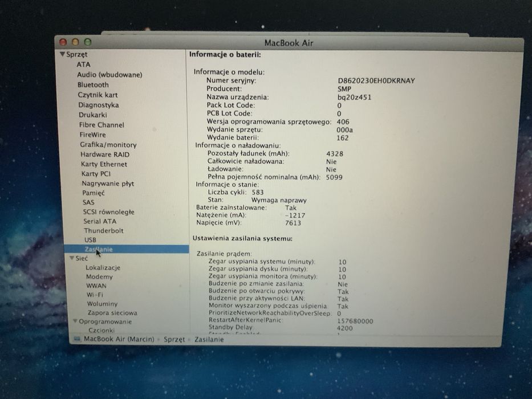Select ATA in the sidebar
Image resolution: width=532 pixels, height=399 pixels.
click(x=83, y=64)
